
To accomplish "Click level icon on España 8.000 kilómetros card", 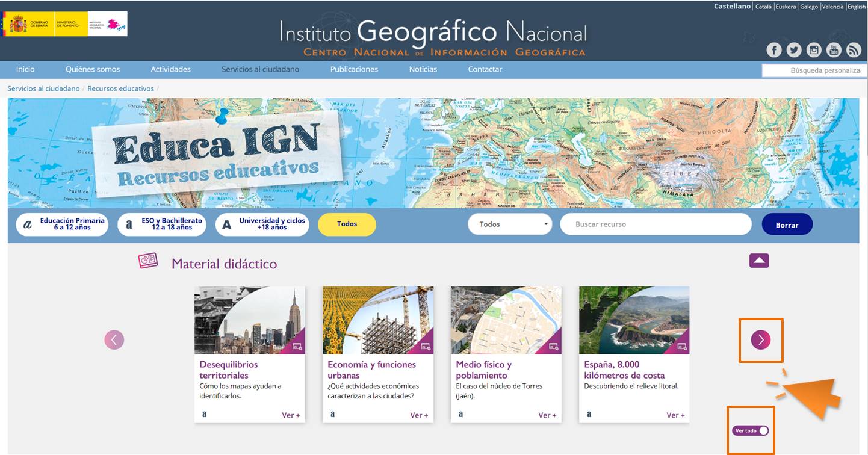I will pos(589,414).
